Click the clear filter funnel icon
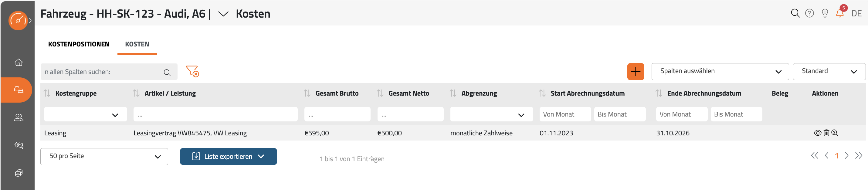 [192, 71]
